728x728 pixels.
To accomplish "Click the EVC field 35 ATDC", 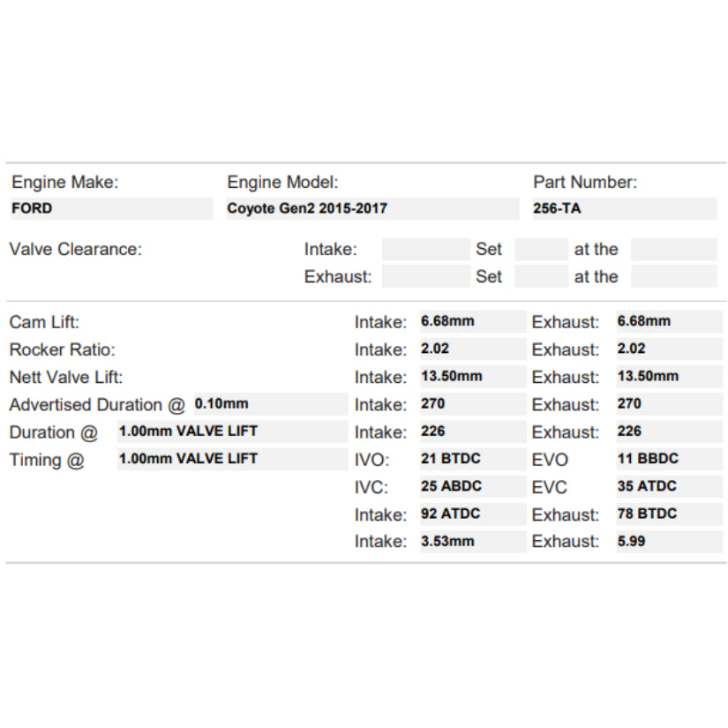I will tap(668, 487).
